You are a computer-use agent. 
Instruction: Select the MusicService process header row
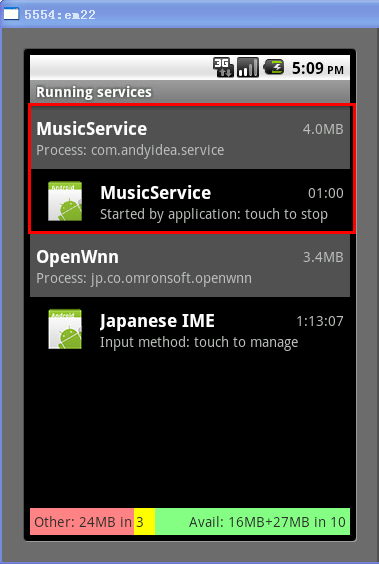(190, 137)
